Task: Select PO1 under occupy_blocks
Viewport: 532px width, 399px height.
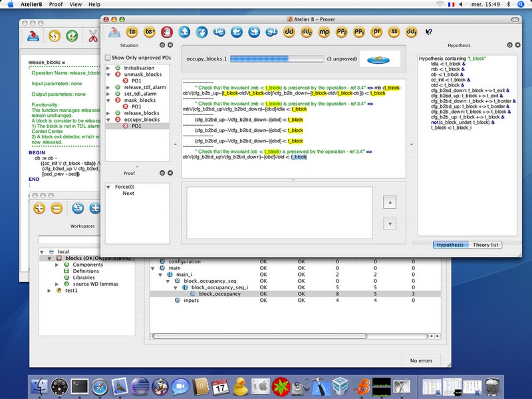Action: tap(137, 126)
